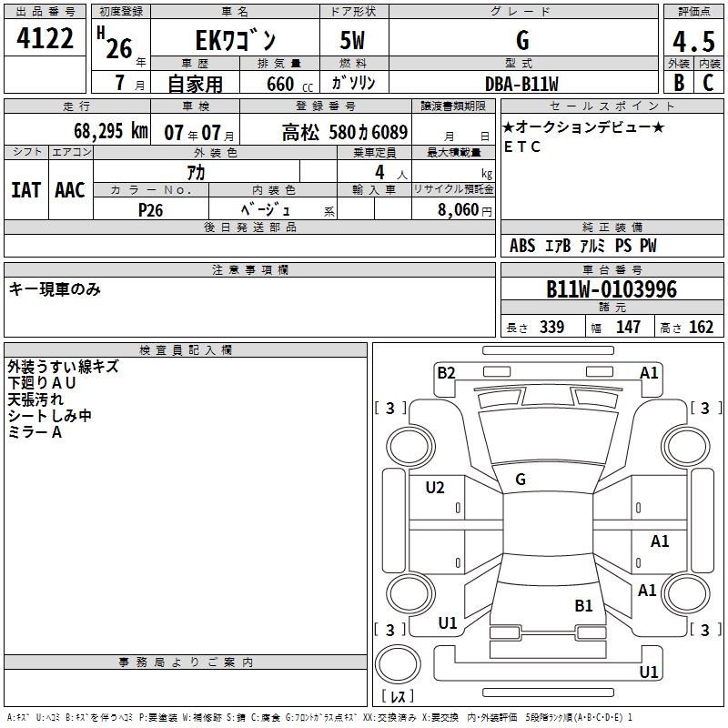This screenshot has height=728, width=728.
Task: Click the spare tire レス label
Action: (398, 695)
